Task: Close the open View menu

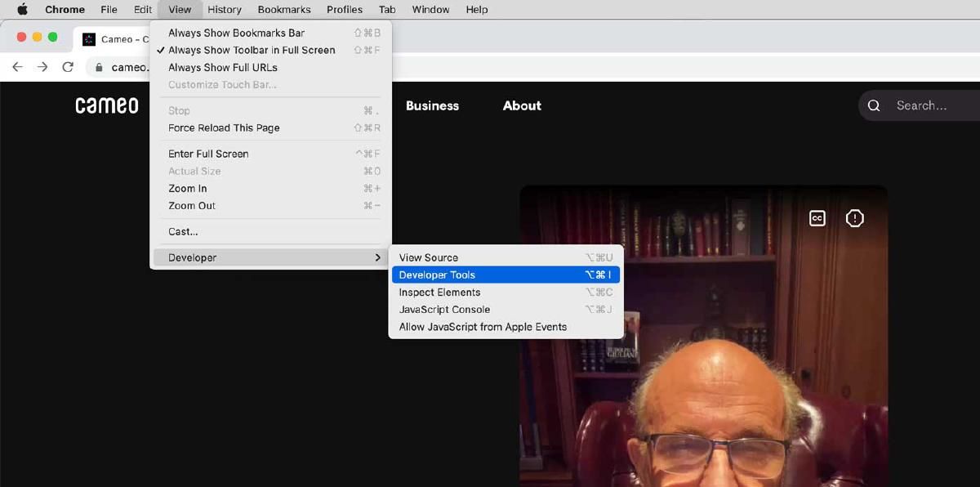Action: tap(180, 10)
